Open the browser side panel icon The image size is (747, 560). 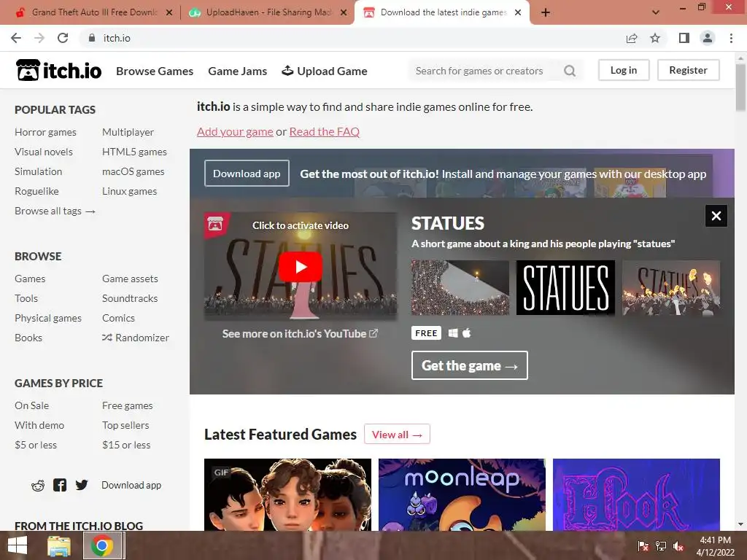coord(684,38)
